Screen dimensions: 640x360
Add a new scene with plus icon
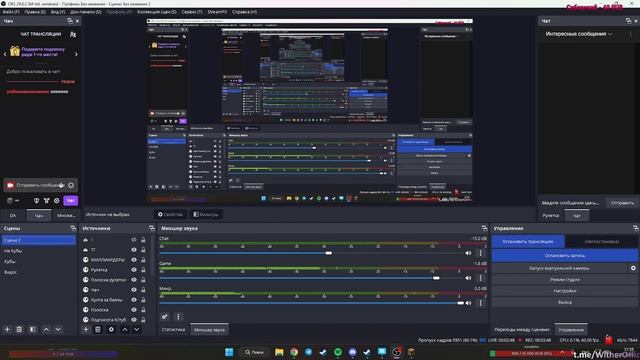coord(7,329)
